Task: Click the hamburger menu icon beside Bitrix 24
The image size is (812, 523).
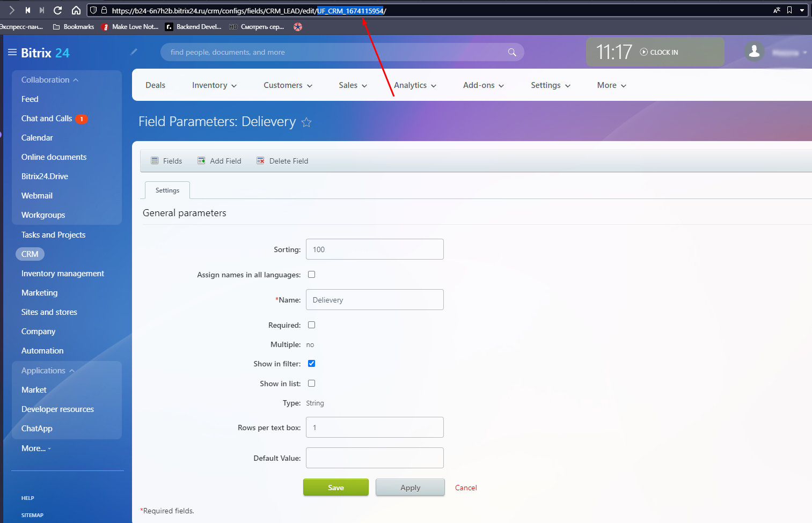Action: [12, 53]
